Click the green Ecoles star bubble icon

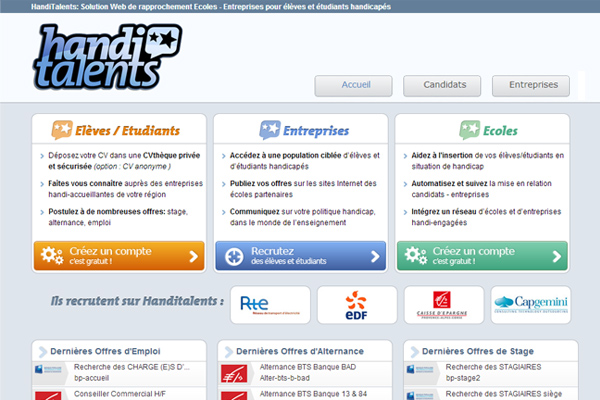pos(470,129)
